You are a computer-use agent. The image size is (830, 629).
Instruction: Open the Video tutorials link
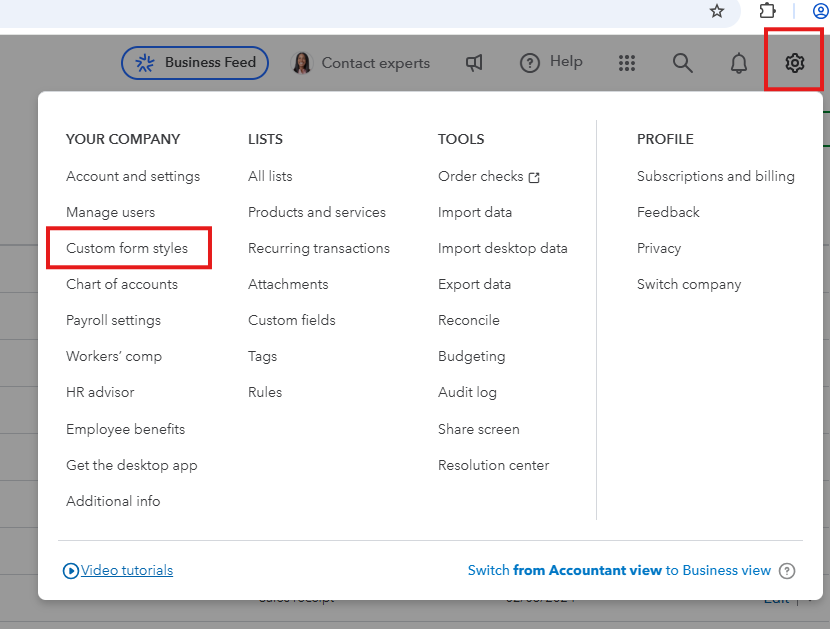click(126, 570)
